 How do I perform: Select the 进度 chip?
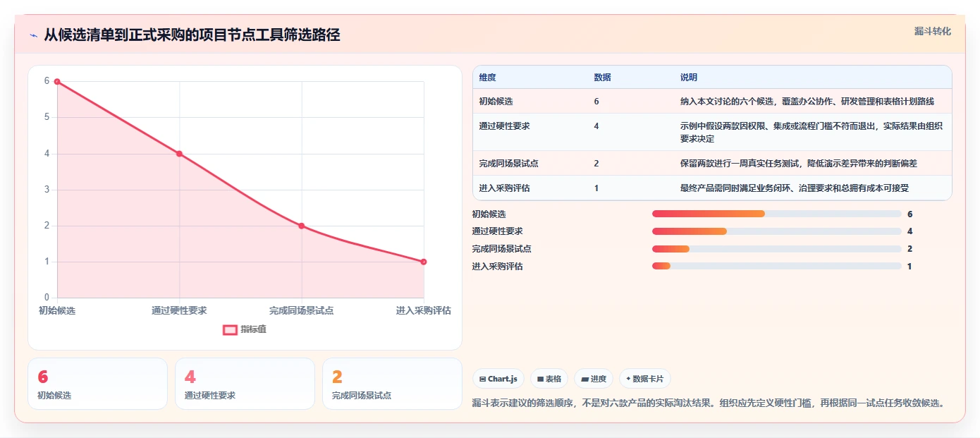point(594,379)
